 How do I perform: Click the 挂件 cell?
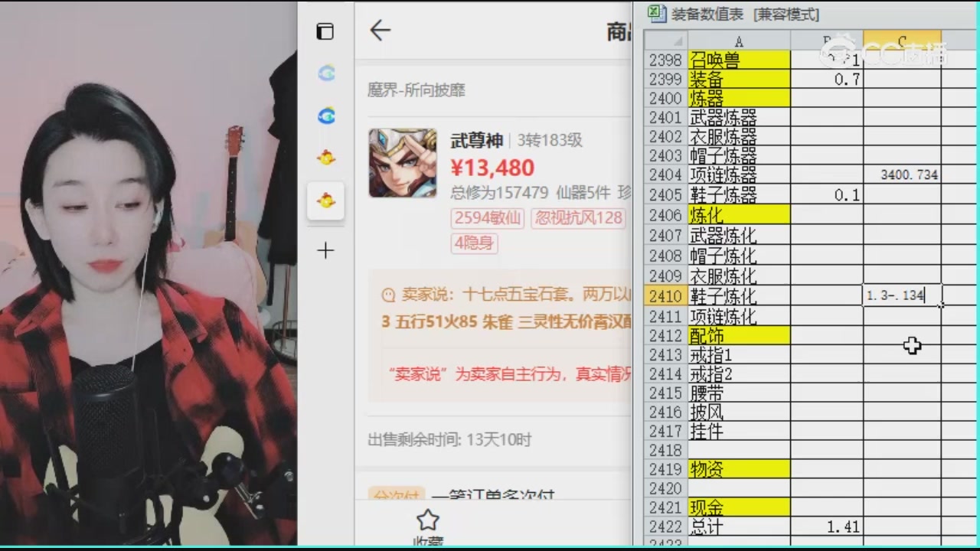pos(739,431)
